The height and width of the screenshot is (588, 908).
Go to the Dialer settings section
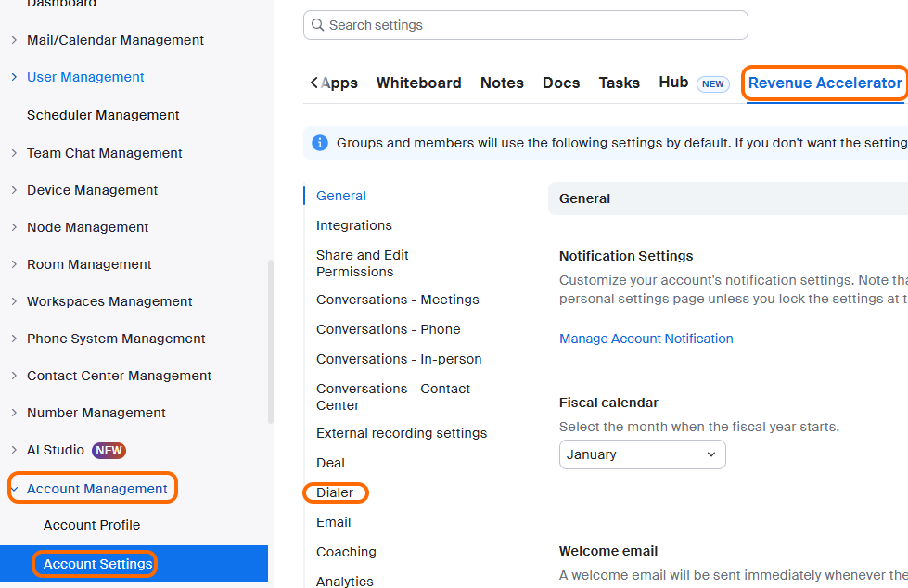[x=335, y=492]
